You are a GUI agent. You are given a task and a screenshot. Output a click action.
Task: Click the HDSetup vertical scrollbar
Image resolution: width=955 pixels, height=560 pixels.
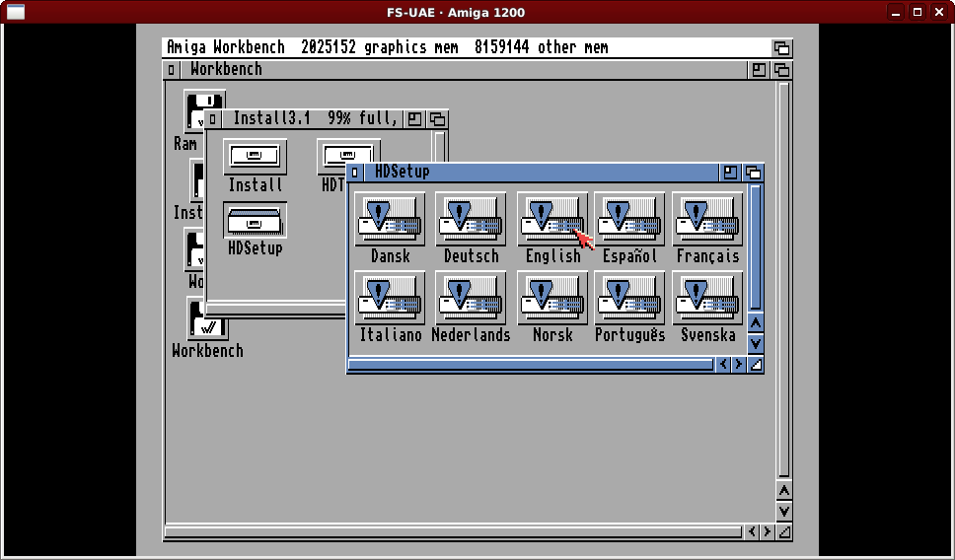point(756,247)
